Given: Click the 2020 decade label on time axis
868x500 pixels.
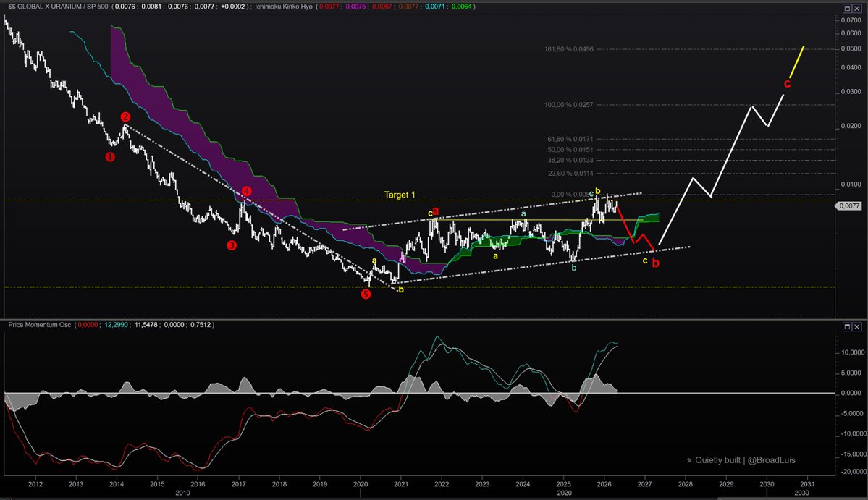Looking at the screenshot, I should tap(564, 493).
